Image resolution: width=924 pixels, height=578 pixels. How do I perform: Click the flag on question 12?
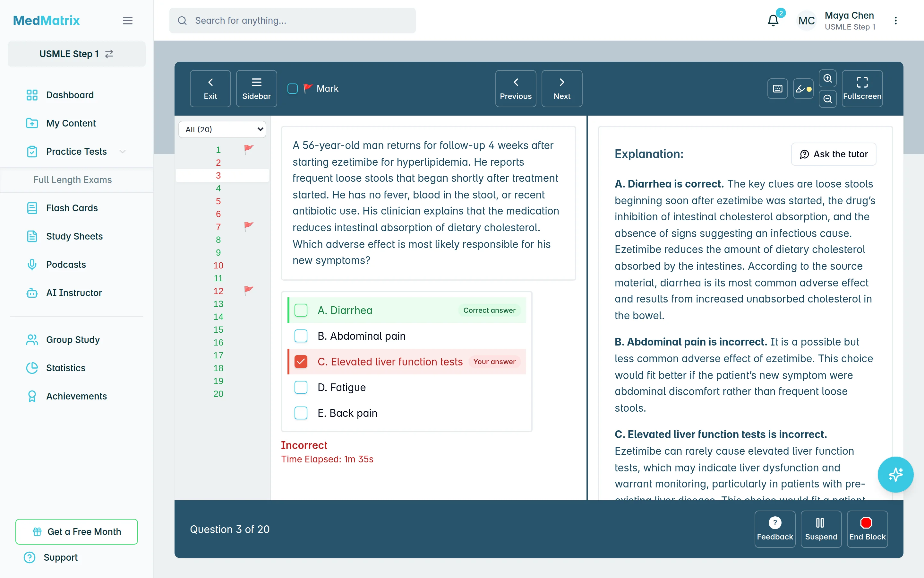[249, 290]
